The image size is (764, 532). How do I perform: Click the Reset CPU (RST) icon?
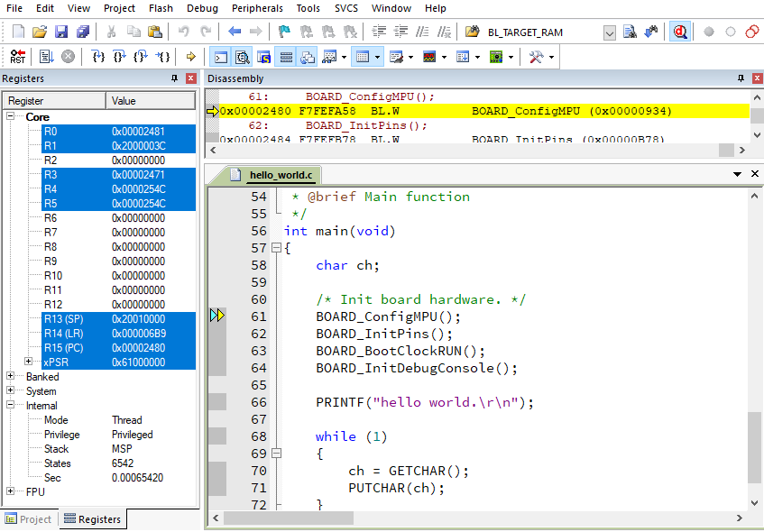[x=17, y=57]
